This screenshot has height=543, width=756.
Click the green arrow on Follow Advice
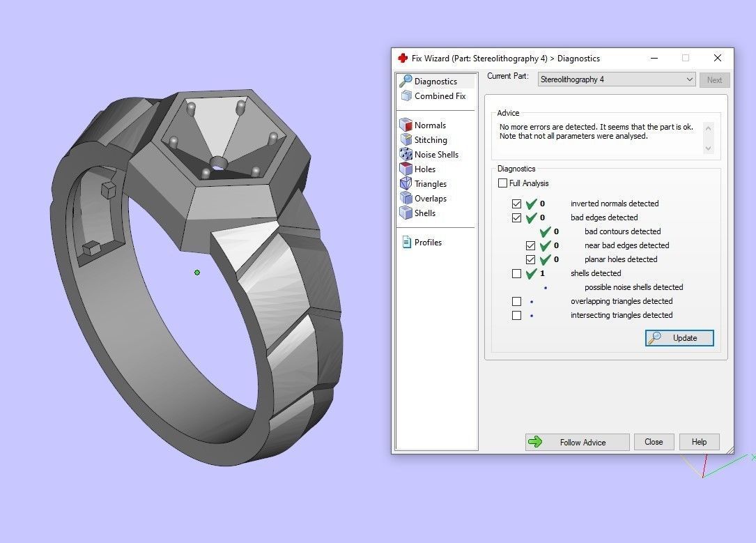click(535, 442)
